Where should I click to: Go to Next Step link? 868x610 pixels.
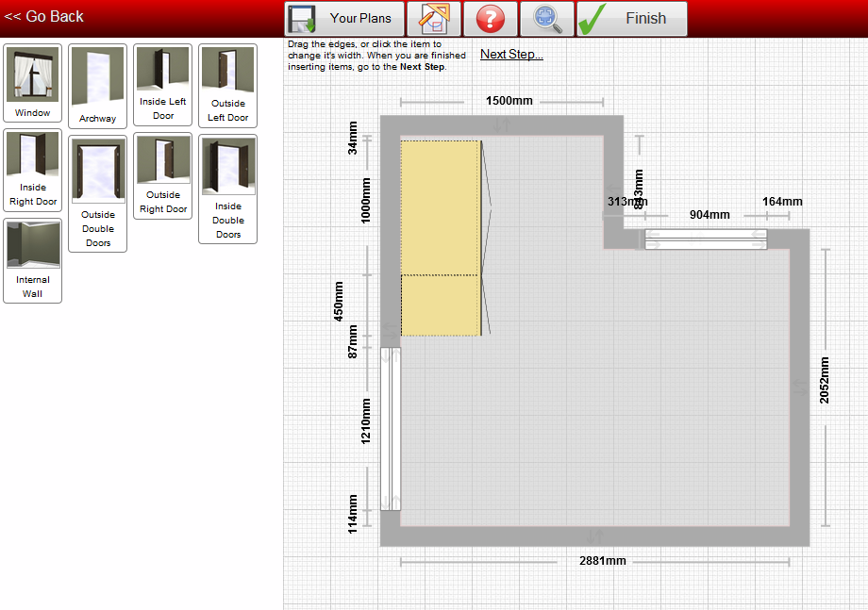click(511, 54)
